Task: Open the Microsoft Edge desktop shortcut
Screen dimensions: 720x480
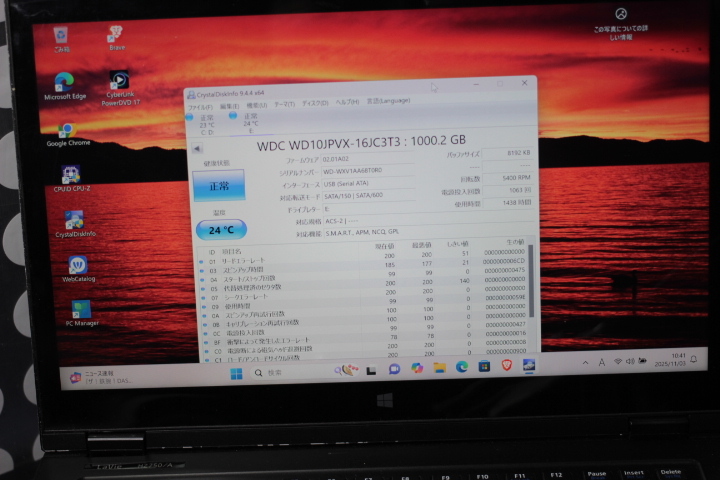Action: pos(65,86)
